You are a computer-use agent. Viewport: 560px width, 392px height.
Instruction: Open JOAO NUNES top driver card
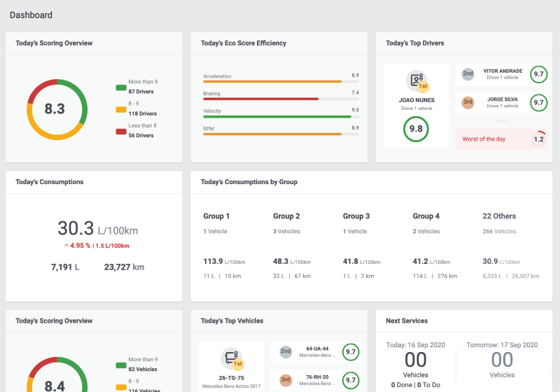(x=416, y=106)
